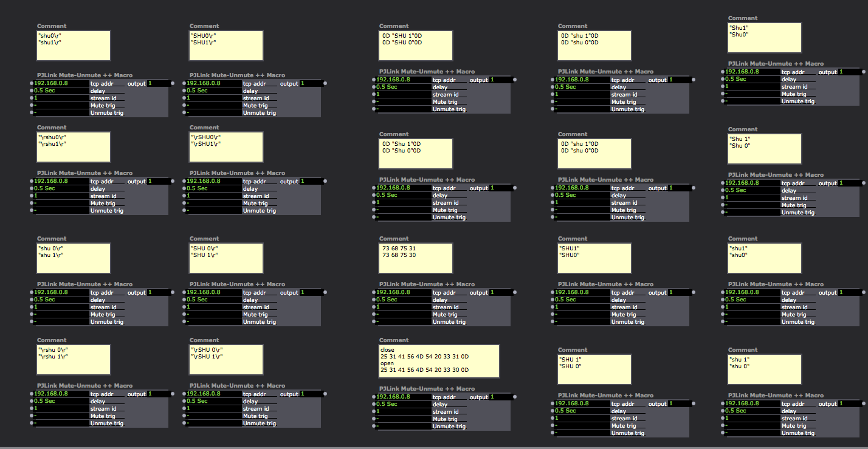The image size is (868, 449).
Task: Click output port dot of macro under "SHU0\r" comment
Action: point(325,83)
